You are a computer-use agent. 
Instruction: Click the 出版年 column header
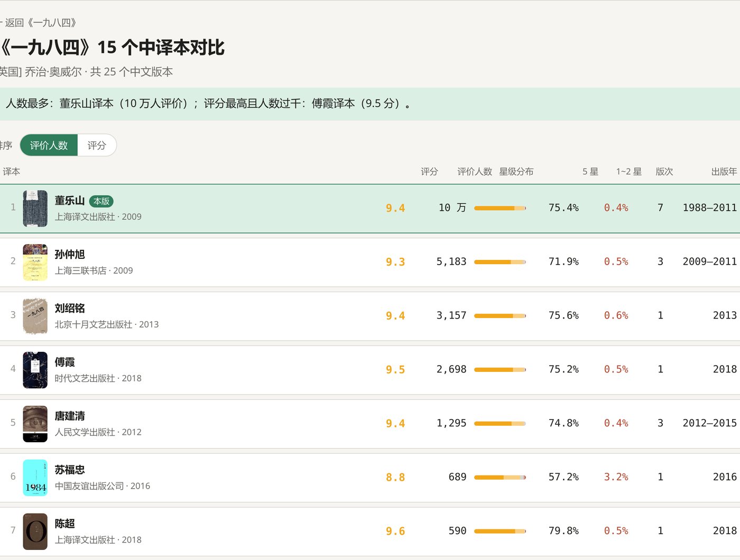(724, 172)
